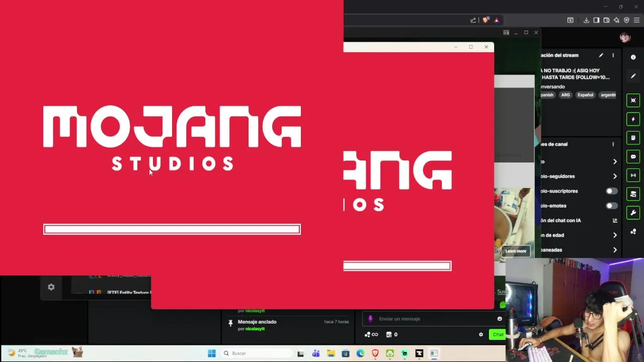Click the Enviar un mensaje chat field
The width and height of the screenshot is (644, 362).
click(x=433, y=319)
